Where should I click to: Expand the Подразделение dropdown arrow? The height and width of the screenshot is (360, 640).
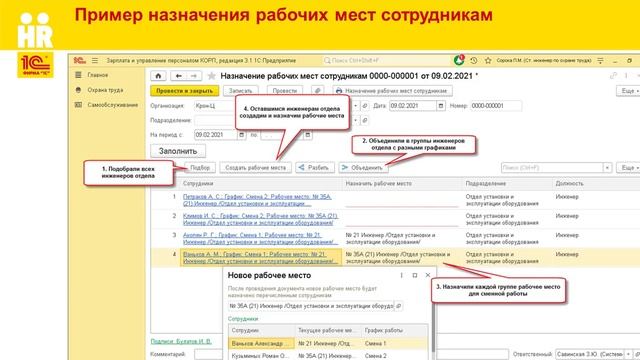356,120
